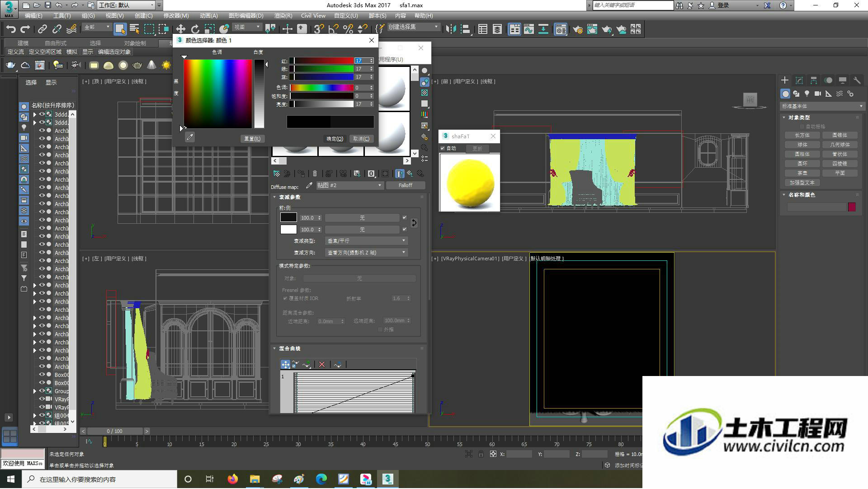This screenshot has width=868, height=489.
Task: Click the Redo arrow in main toolbar
Action: [25, 29]
